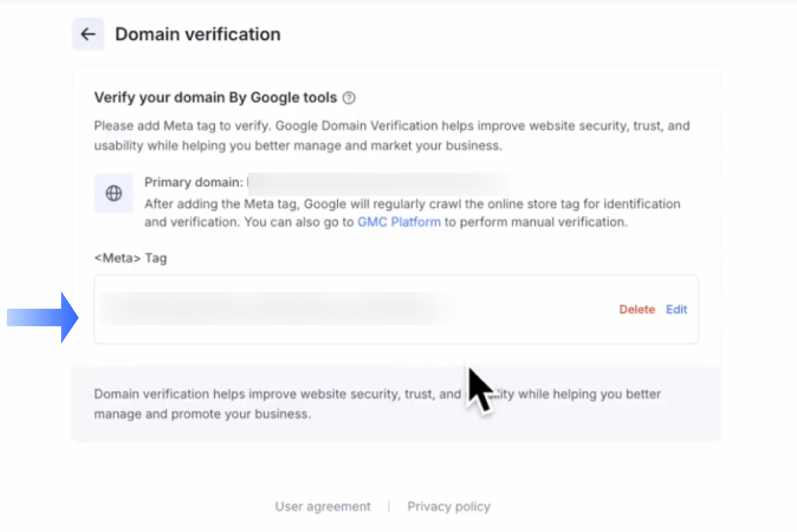Image resolution: width=797 pixels, height=532 pixels.
Task: Delete the saved Meta tag
Action: click(x=637, y=310)
